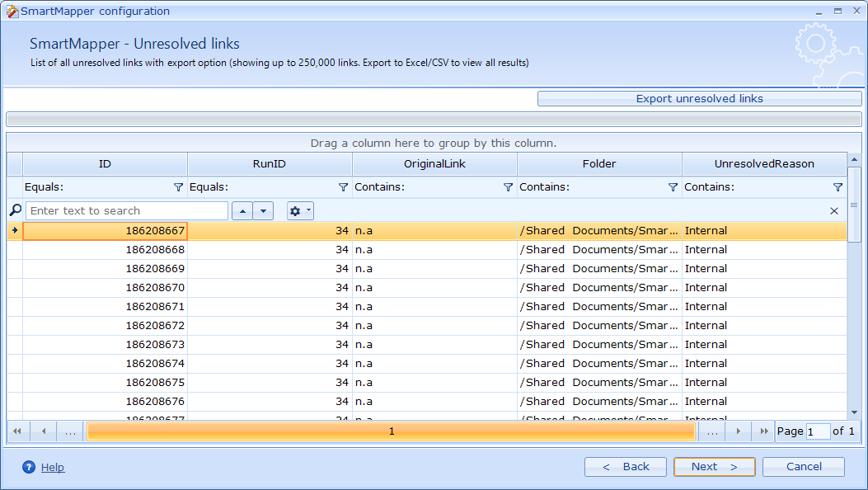This screenshot has width=868, height=490.
Task: Maximize the SmartMapper configuration window
Action: [x=838, y=11]
